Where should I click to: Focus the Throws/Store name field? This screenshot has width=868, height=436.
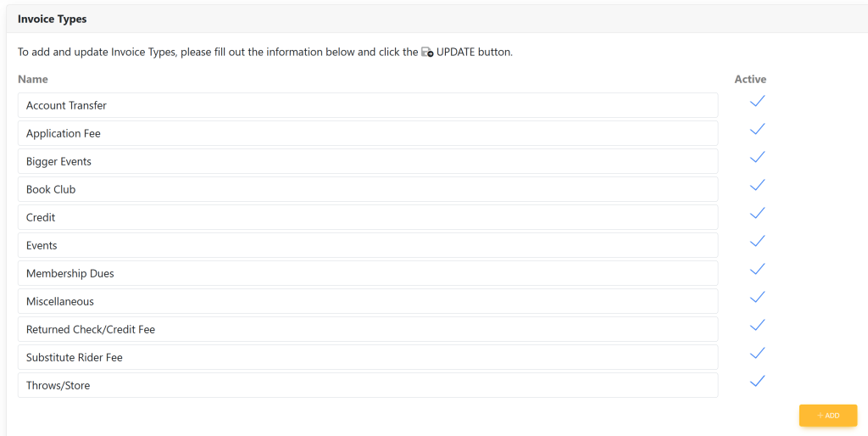coord(368,385)
